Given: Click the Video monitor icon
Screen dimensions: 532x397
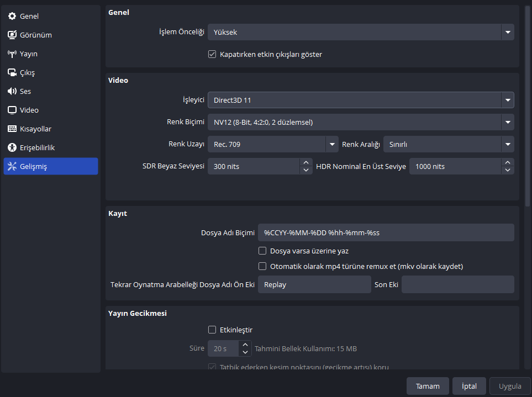Looking at the screenshot, I should 12,110.
